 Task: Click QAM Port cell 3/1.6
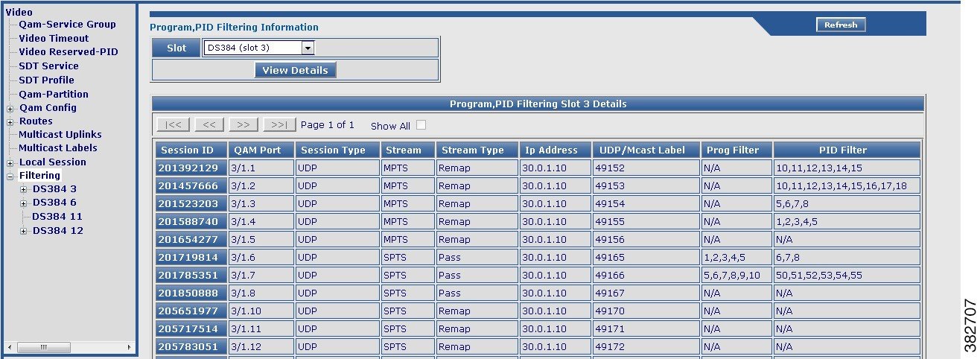tap(261, 258)
